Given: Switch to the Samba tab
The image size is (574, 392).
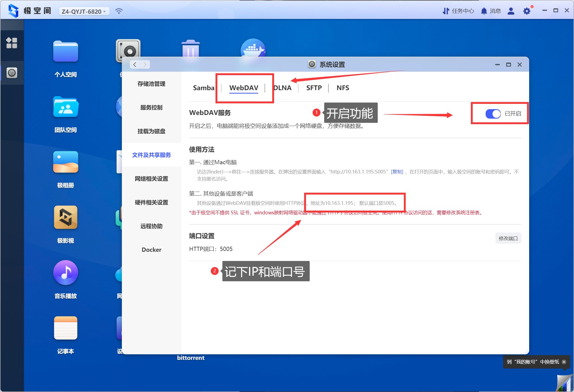Looking at the screenshot, I should [x=203, y=88].
